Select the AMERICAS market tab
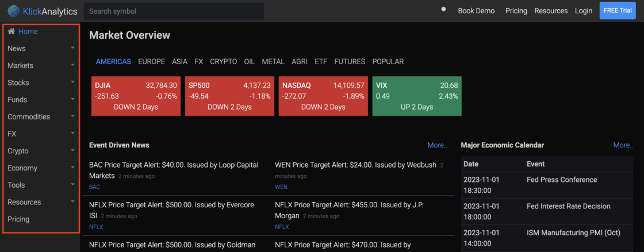Screen dimensions: 644x252 pos(113,61)
